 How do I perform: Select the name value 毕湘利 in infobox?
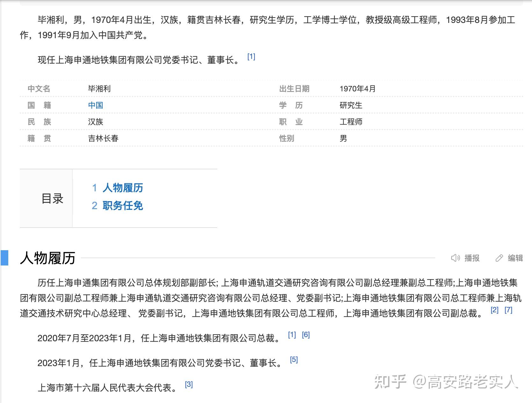pos(99,89)
